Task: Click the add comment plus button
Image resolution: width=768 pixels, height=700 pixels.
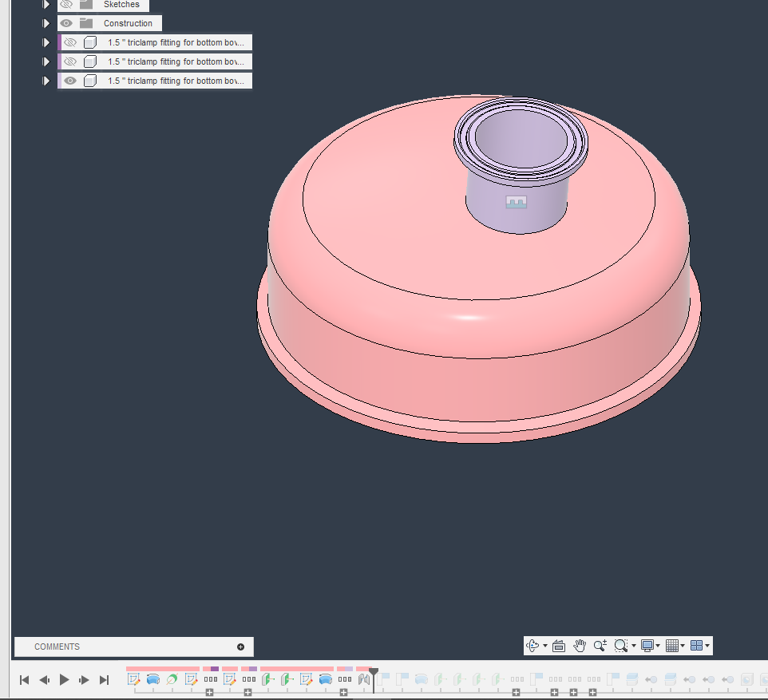Action: [240, 647]
